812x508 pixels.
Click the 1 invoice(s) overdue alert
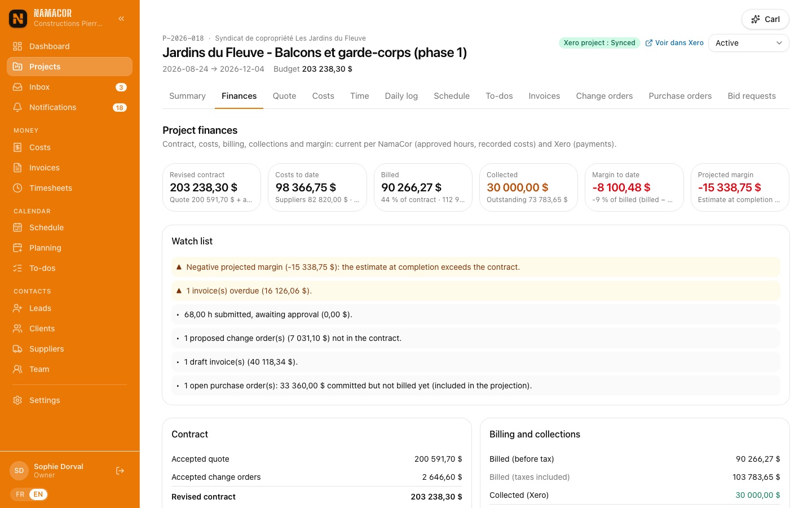point(476,291)
